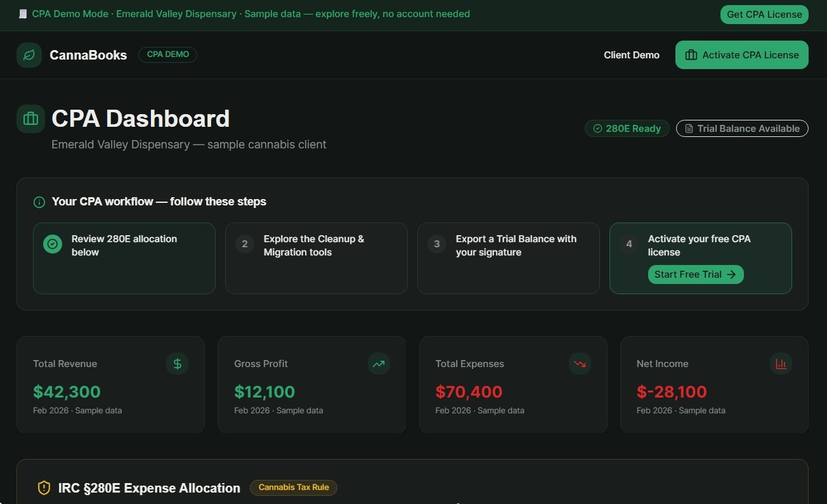Expand step 2 Explore Cleanup & Migration card
Screen dimensions: 827x504
(315, 258)
